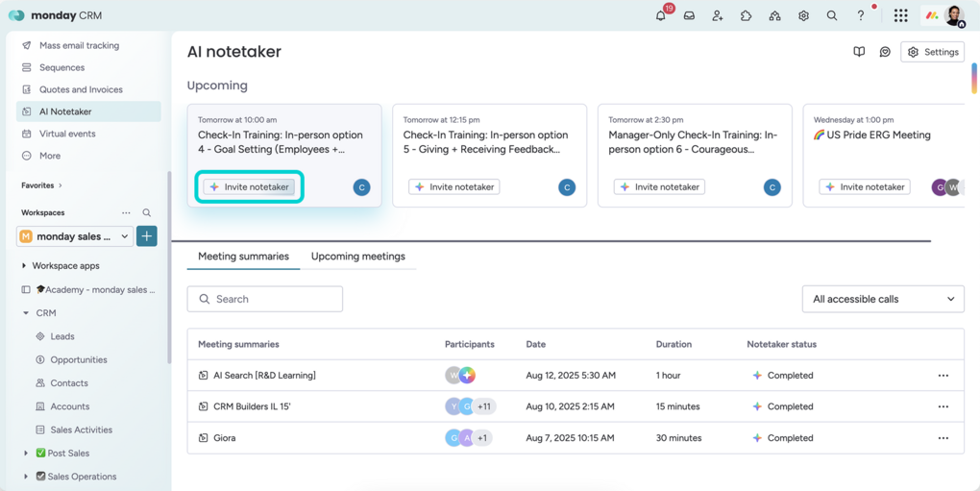Click the feedback chat icon near Settings
Viewport: 980px width, 491px height.
(885, 52)
